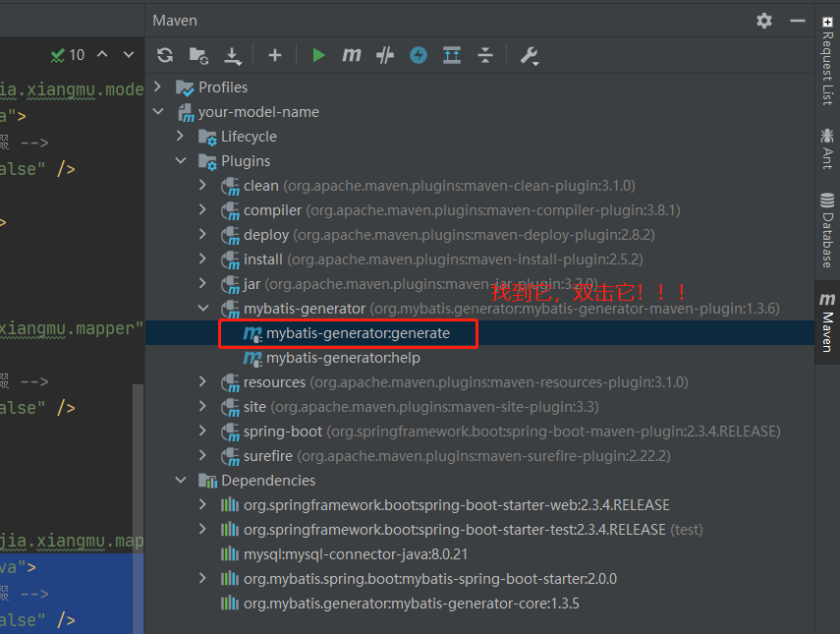This screenshot has width=840, height=634.
Task: Hide the Maven tool window
Action: [797, 21]
